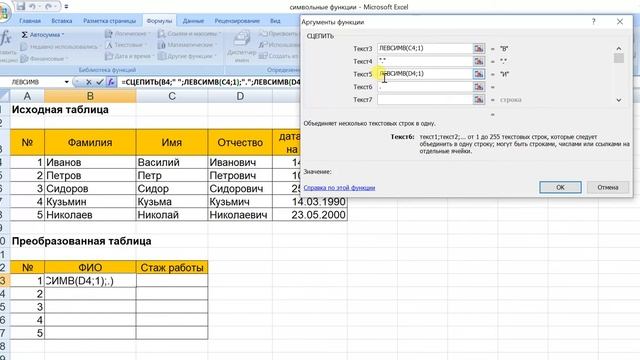The image size is (640, 360).
Task: Click the date cell 14.03.1990
Action: coord(310,202)
